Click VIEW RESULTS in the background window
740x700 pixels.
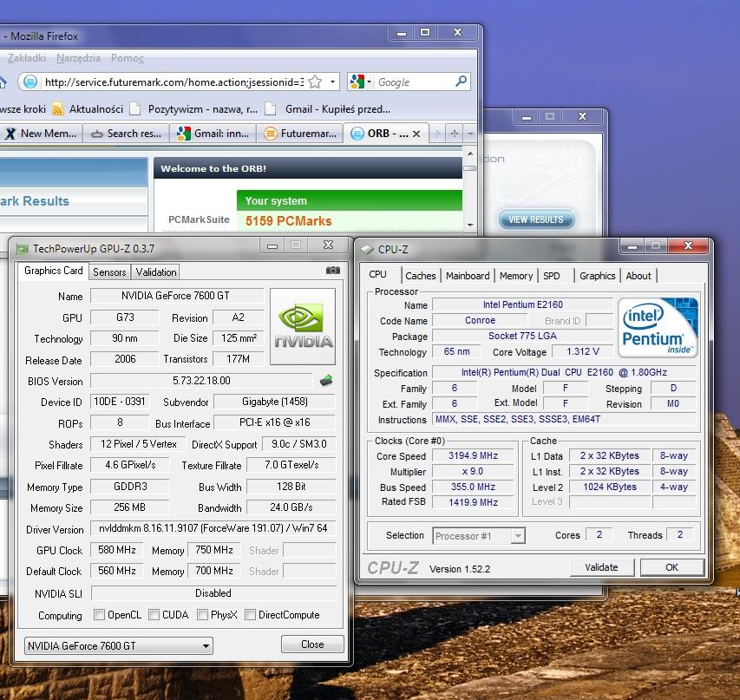click(537, 219)
